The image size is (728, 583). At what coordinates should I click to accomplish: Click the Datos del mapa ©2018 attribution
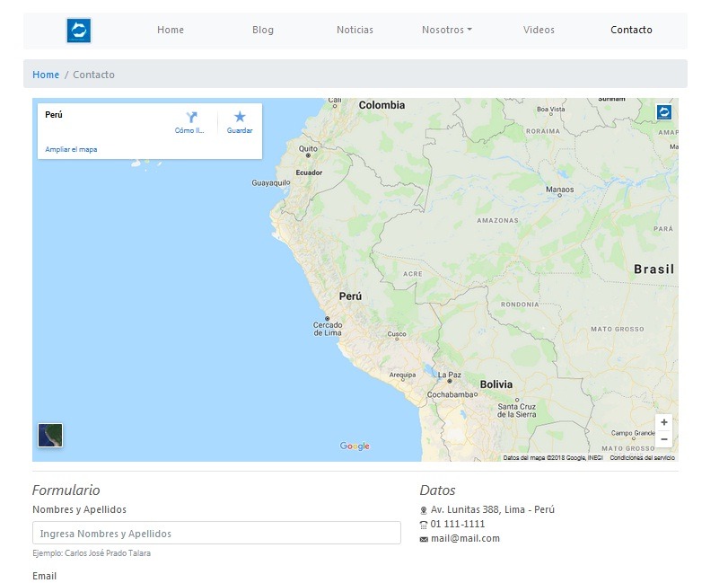point(553,458)
